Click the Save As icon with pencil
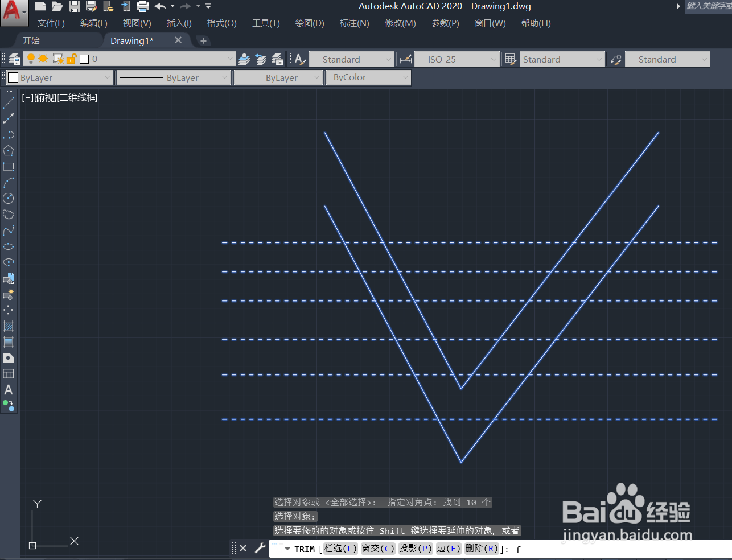This screenshot has height=560, width=732. [x=91, y=6]
